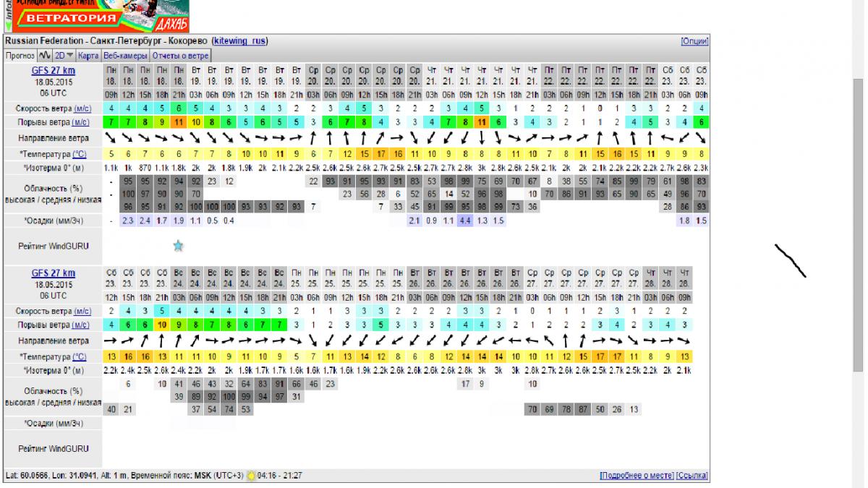Open the first GFS 27 km model link
This screenshot has width=868, height=488.
(x=53, y=71)
